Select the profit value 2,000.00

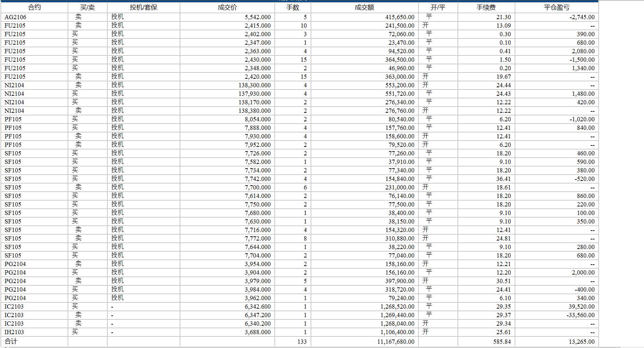coord(583,272)
